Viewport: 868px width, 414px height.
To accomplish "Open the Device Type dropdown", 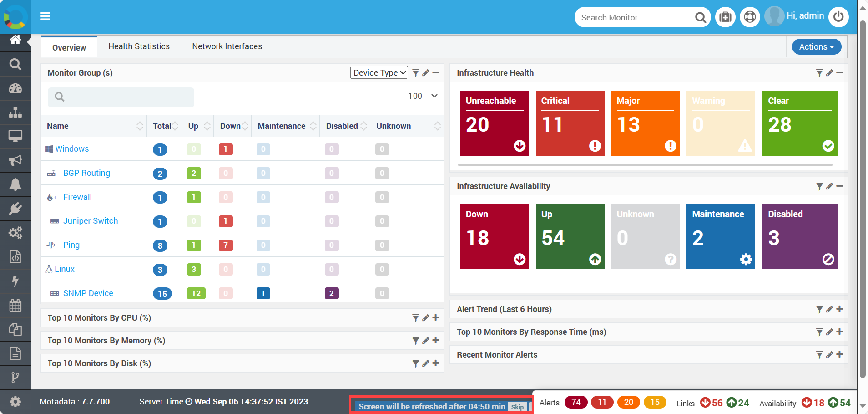I will point(379,73).
